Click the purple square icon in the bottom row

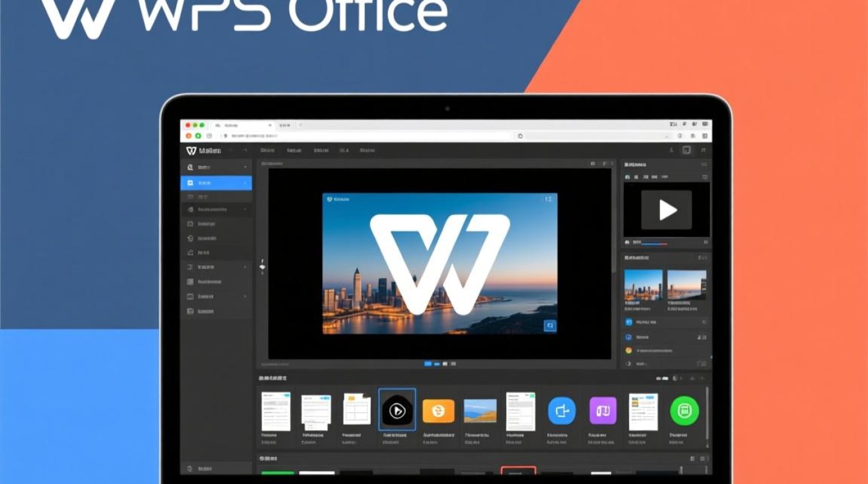[x=603, y=410]
